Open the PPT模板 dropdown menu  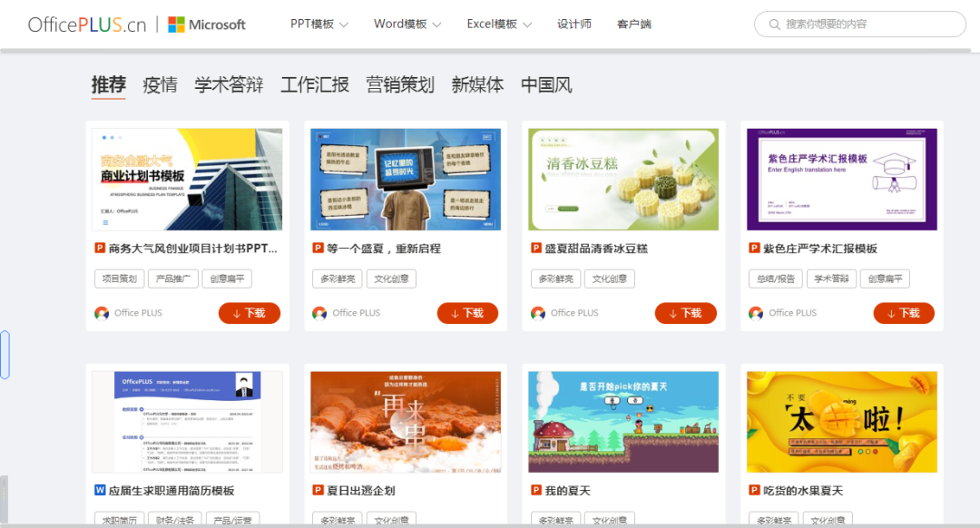coord(318,24)
